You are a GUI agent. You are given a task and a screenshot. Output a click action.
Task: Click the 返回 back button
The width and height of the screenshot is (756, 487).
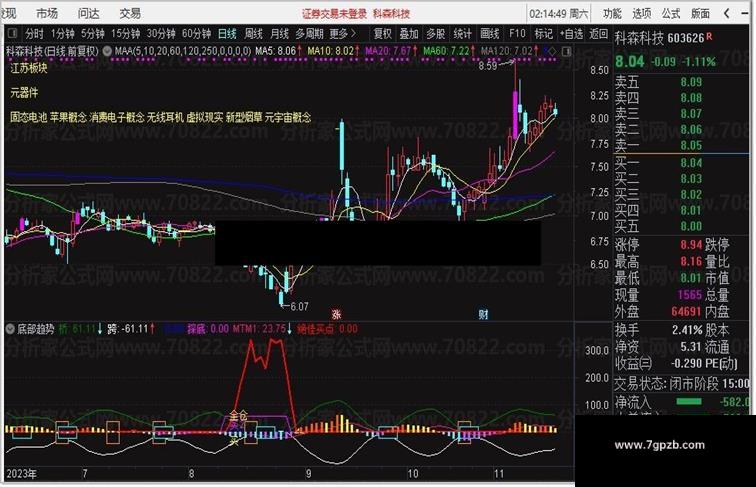(598, 34)
